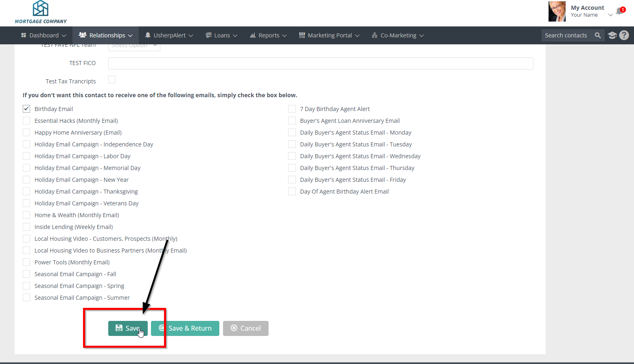The width and height of the screenshot is (634, 364).
Task: Click the Mortgage Company logo
Action: pyautogui.click(x=41, y=12)
